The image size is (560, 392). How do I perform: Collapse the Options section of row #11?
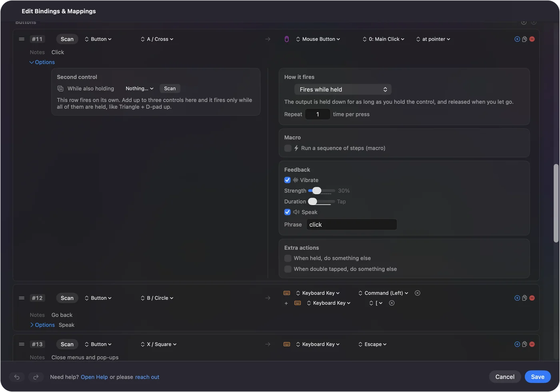(42, 62)
